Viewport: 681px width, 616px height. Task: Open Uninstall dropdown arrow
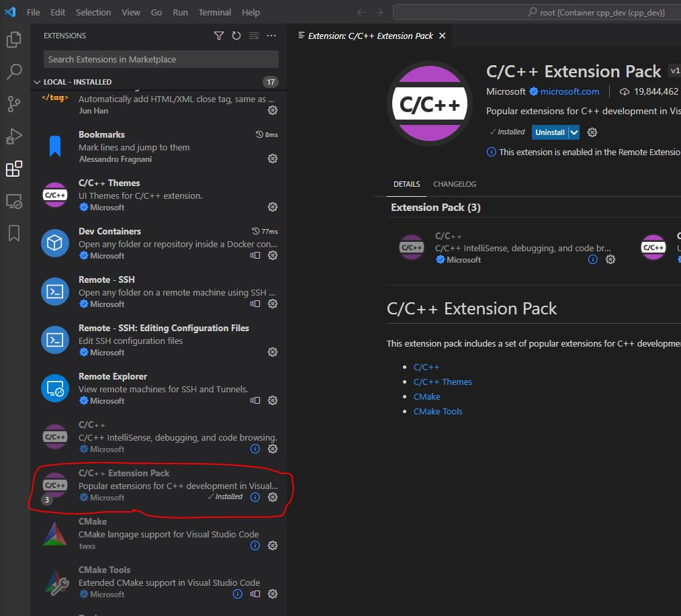pos(574,132)
